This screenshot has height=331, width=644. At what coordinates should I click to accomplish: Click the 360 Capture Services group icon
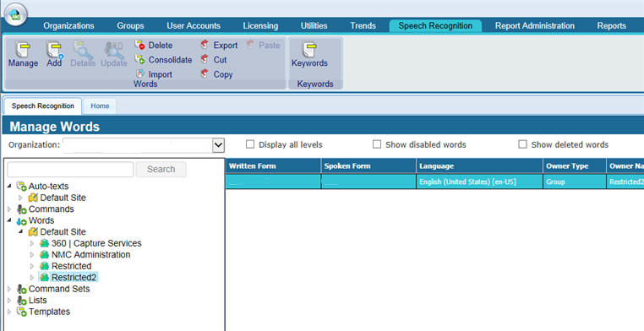point(44,243)
